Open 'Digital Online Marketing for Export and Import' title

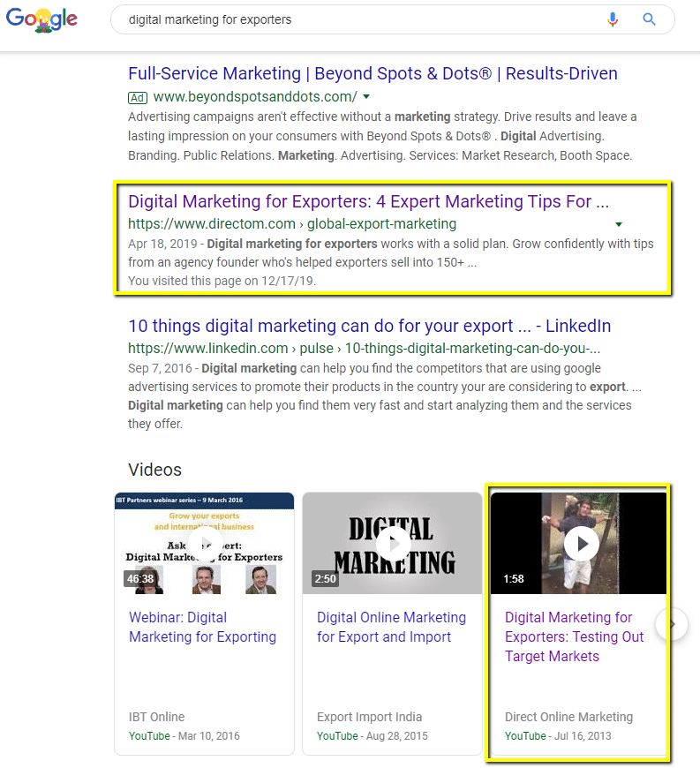click(x=391, y=627)
